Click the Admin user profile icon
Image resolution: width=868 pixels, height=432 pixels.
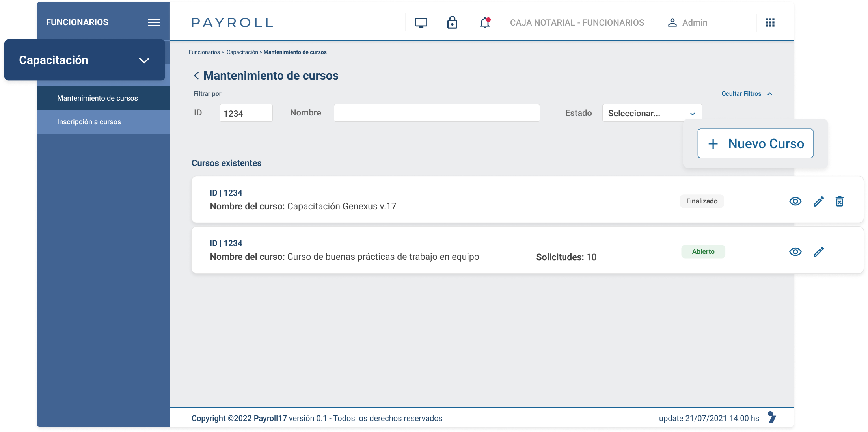point(672,23)
